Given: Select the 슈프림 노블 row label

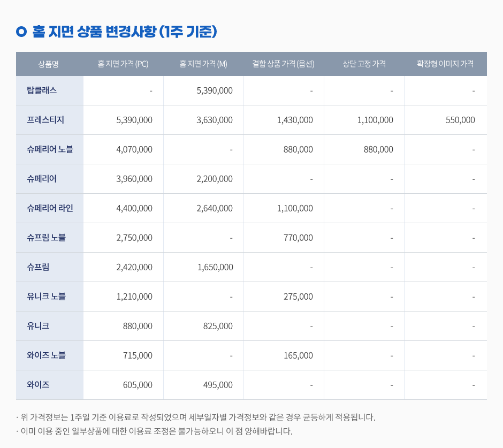Looking at the screenshot, I should point(46,238).
